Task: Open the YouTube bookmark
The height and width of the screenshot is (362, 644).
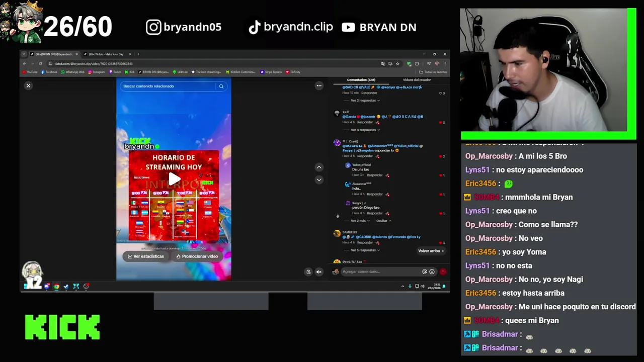Action: 30,72
